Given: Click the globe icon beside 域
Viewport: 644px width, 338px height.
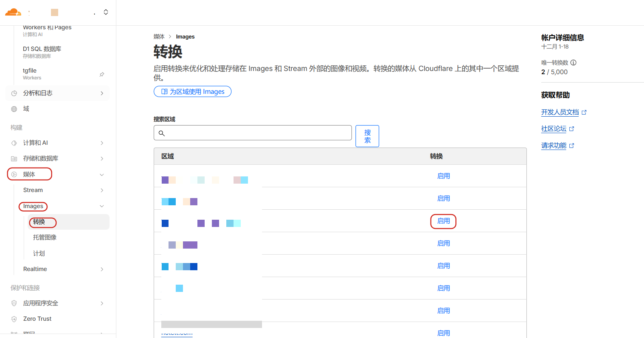Looking at the screenshot, I should click(14, 109).
